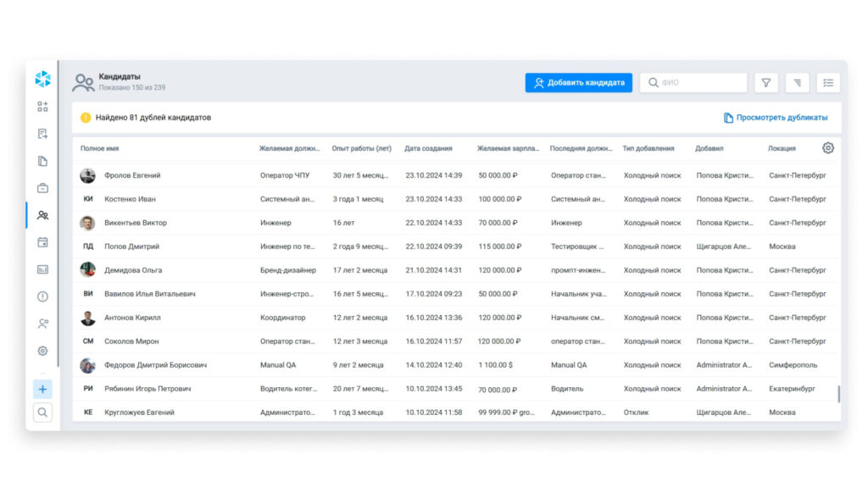Click the 1 100.00 $ salary cell
Image resolution: width=868 pixels, height=498 pixels.
tap(495, 365)
